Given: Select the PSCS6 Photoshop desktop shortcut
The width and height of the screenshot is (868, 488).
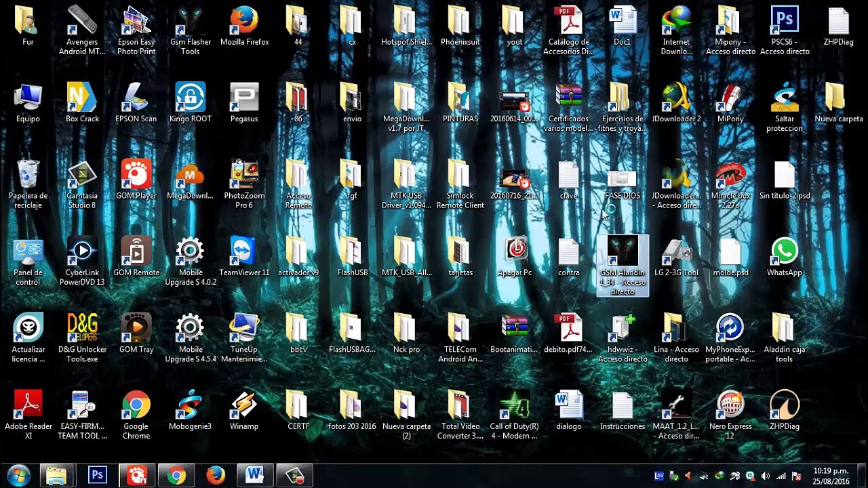Looking at the screenshot, I should click(785, 30).
